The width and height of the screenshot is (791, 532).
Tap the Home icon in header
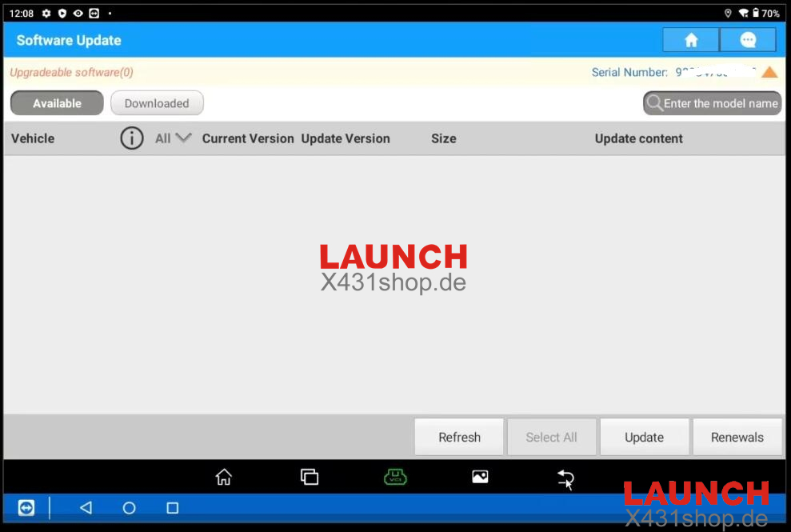[691, 40]
